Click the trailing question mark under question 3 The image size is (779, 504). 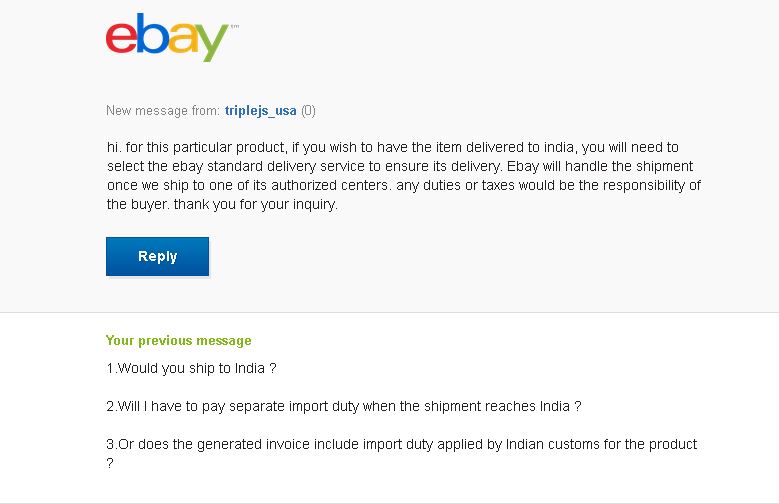[110, 463]
